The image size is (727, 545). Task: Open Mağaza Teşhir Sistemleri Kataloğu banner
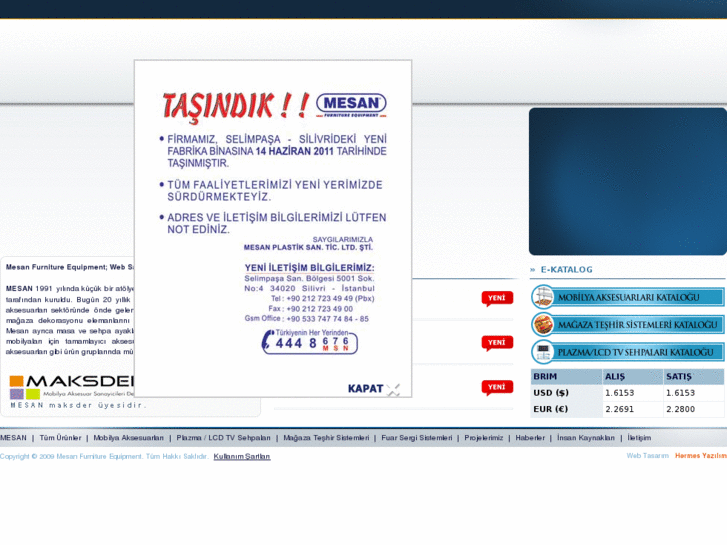point(627,325)
